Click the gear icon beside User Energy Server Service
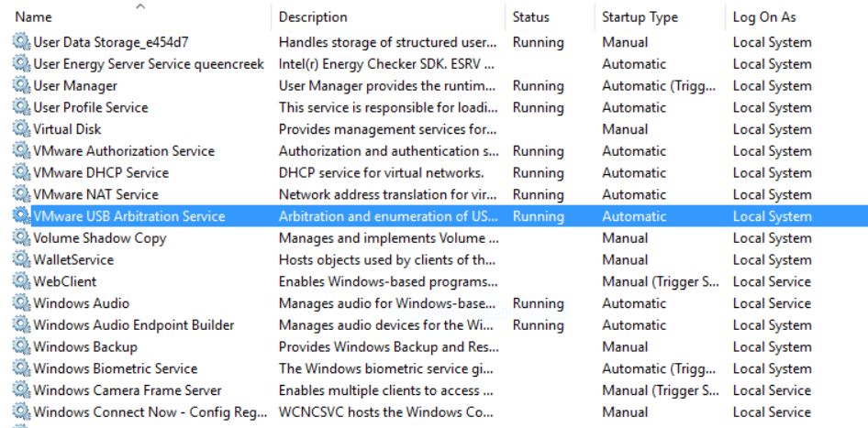 pos(21,63)
